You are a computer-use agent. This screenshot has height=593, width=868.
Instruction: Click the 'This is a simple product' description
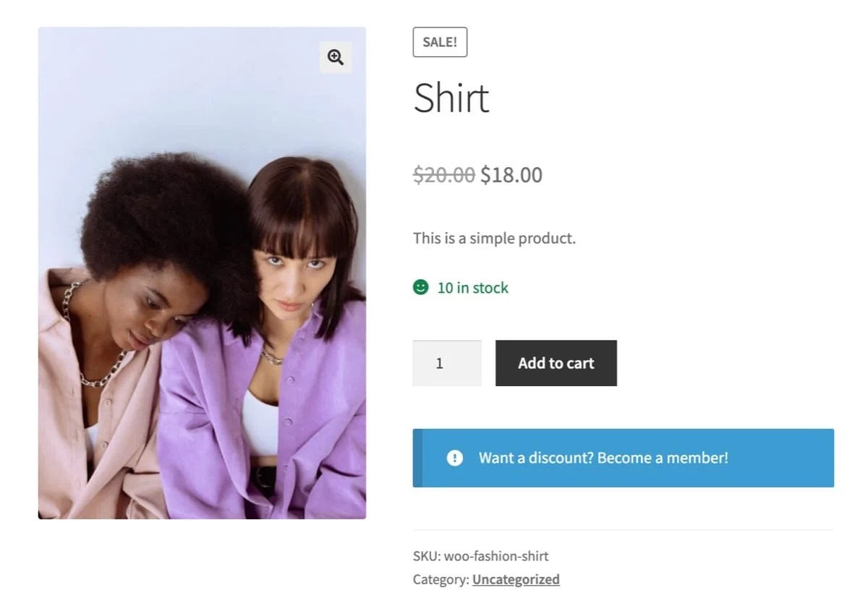[494, 238]
